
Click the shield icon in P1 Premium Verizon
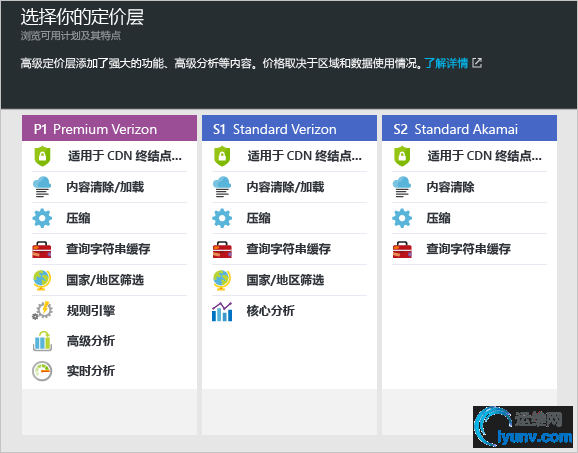coord(42,156)
